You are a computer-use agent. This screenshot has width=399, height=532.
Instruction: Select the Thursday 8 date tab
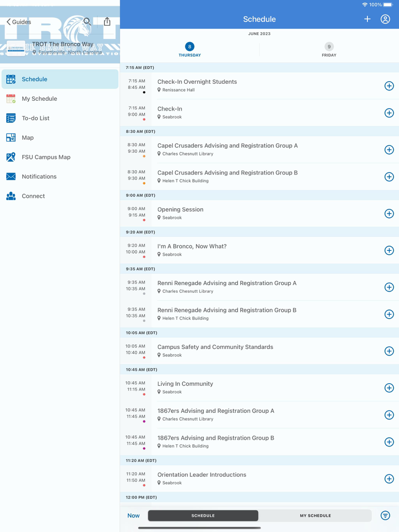190,50
